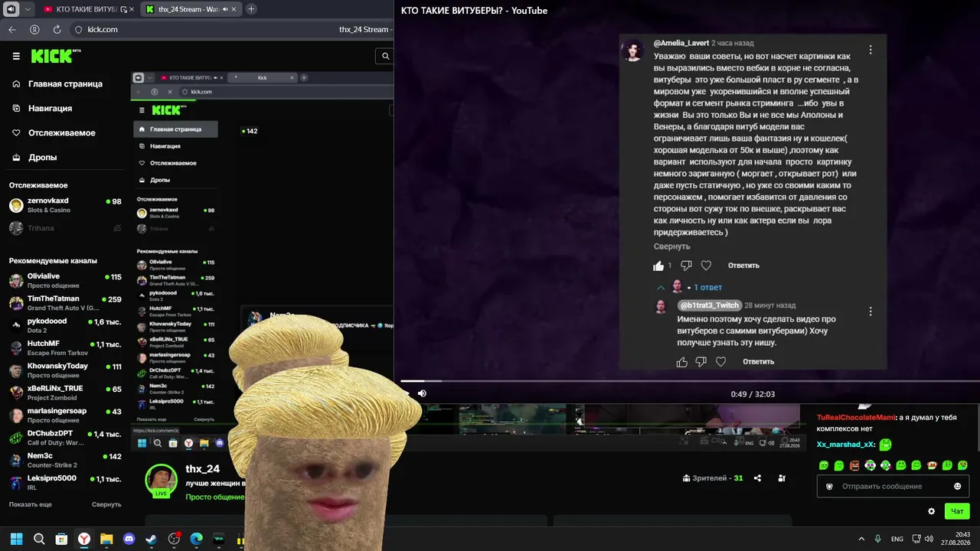Open recommended channel marlasingersoap
980x551 pixels.
pyautogui.click(x=65, y=415)
